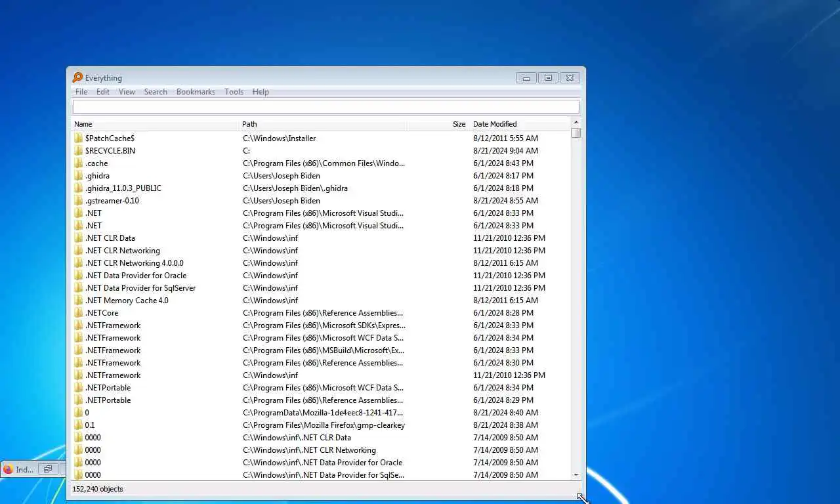Click path 'C:\Program Files\Mozilla Firefox\gmp-clearkey'

click(324, 425)
